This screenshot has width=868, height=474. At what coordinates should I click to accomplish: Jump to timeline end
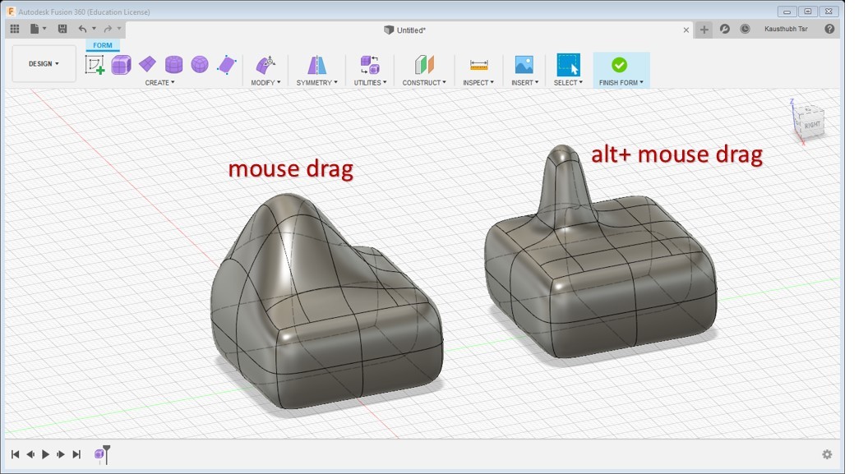(76, 454)
